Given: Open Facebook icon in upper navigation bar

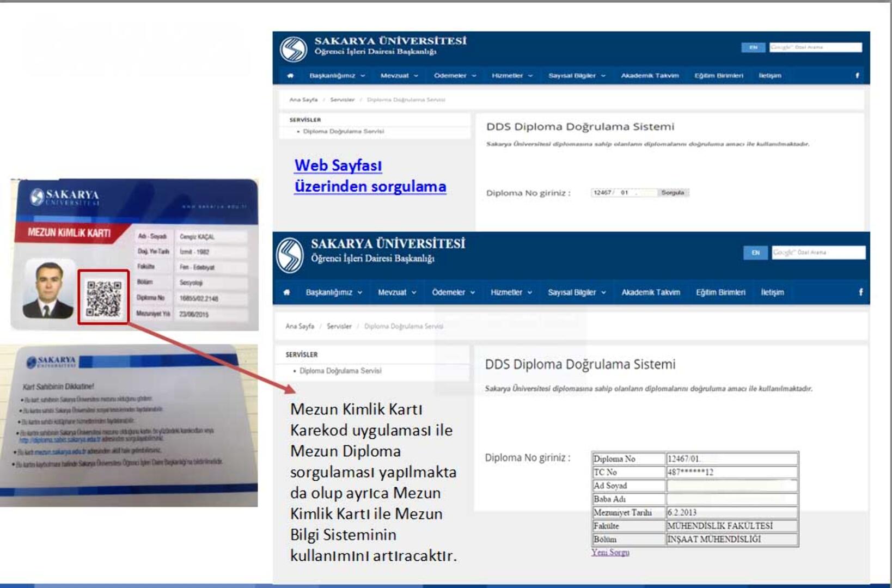Looking at the screenshot, I should (x=857, y=76).
